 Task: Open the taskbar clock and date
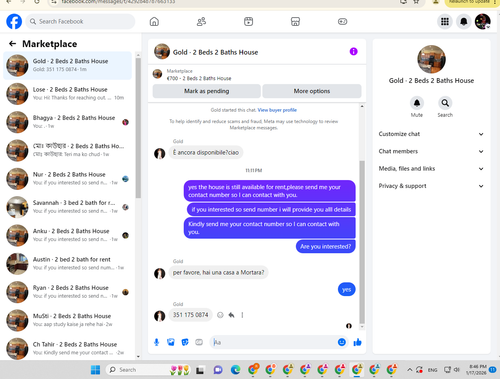(477, 370)
